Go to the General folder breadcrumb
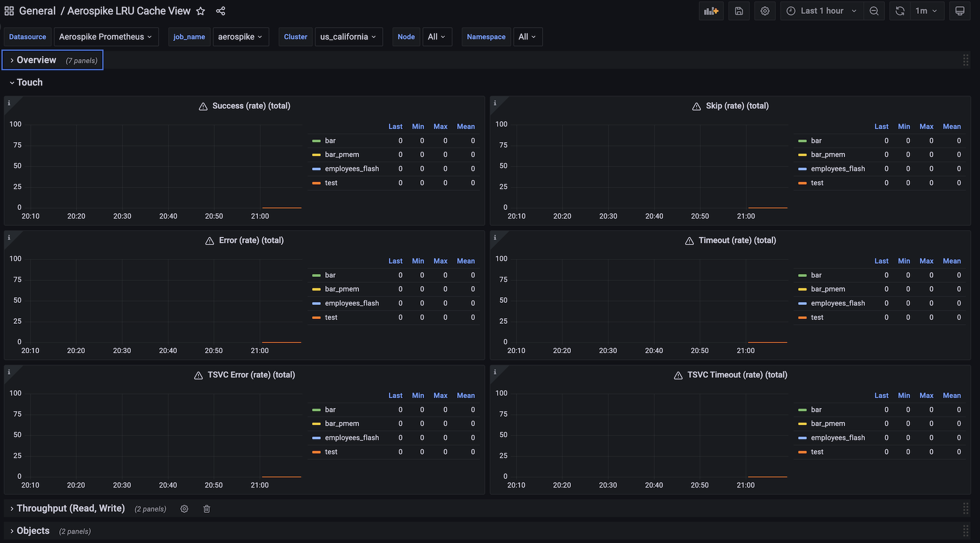 [x=37, y=11]
